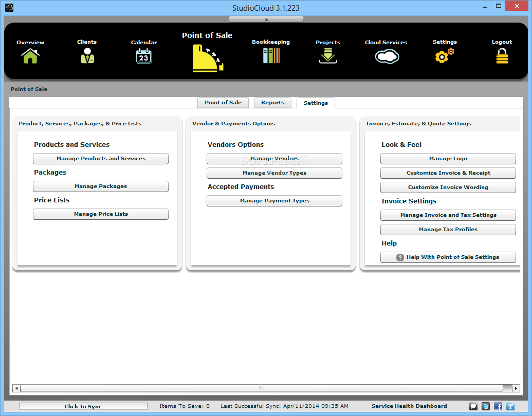Switch to the Point of Sale tab

223,102
